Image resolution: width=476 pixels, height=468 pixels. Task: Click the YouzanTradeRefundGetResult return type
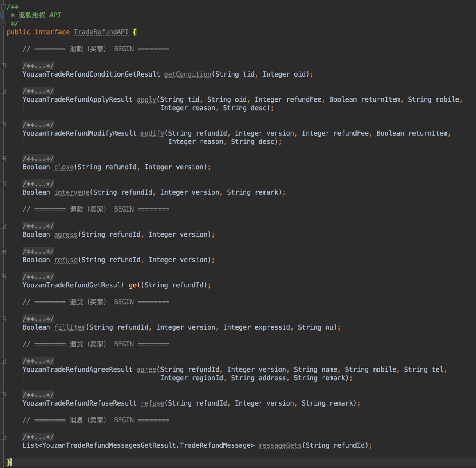tap(74, 285)
